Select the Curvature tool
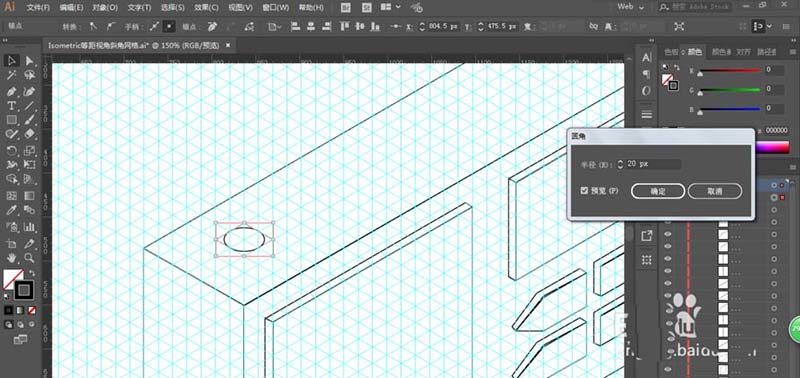The image size is (800, 378). (30, 92)
